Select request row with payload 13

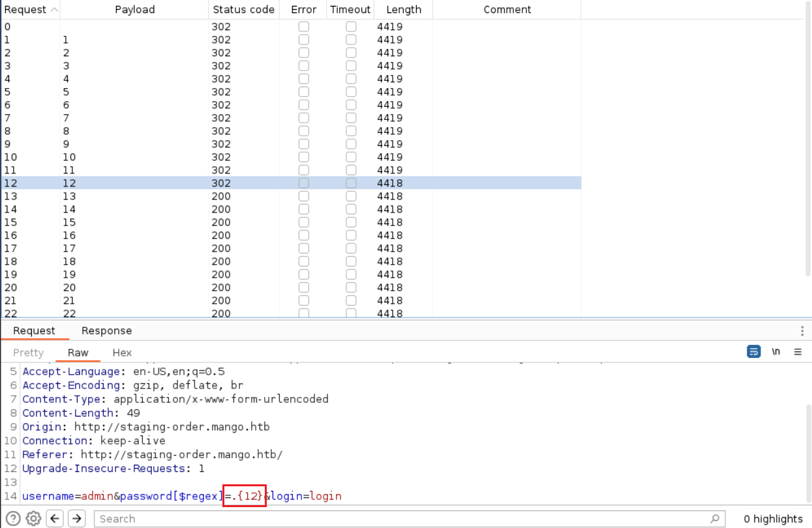(291, 196)
